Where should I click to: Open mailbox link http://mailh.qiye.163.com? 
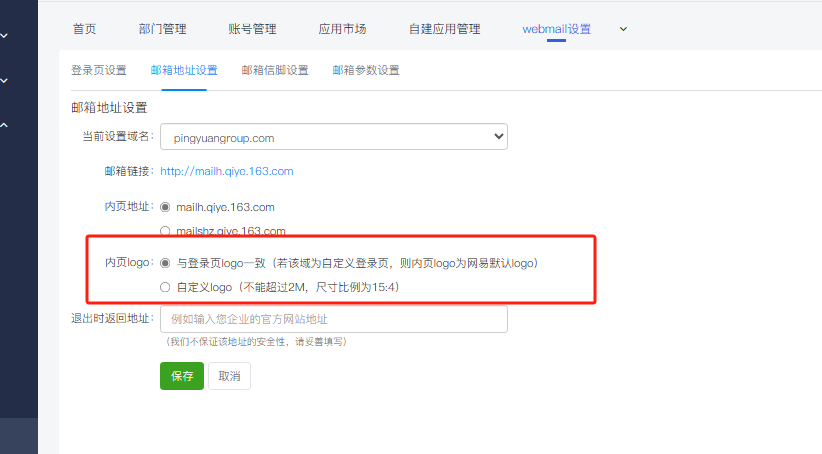226,171
